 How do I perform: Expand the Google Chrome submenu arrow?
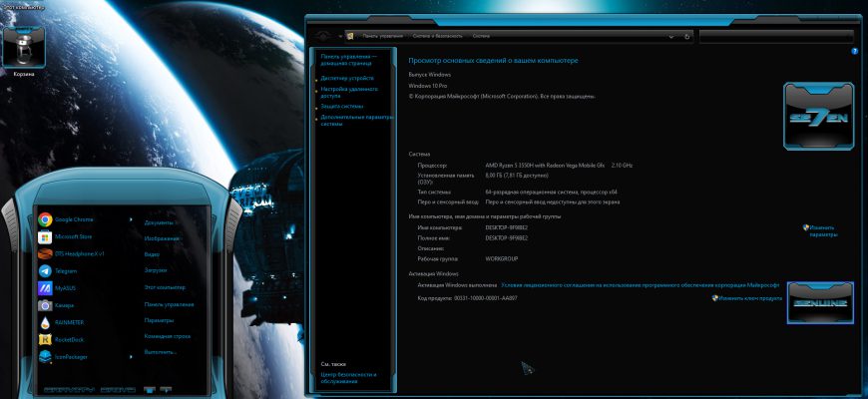(x=131, y=219)
